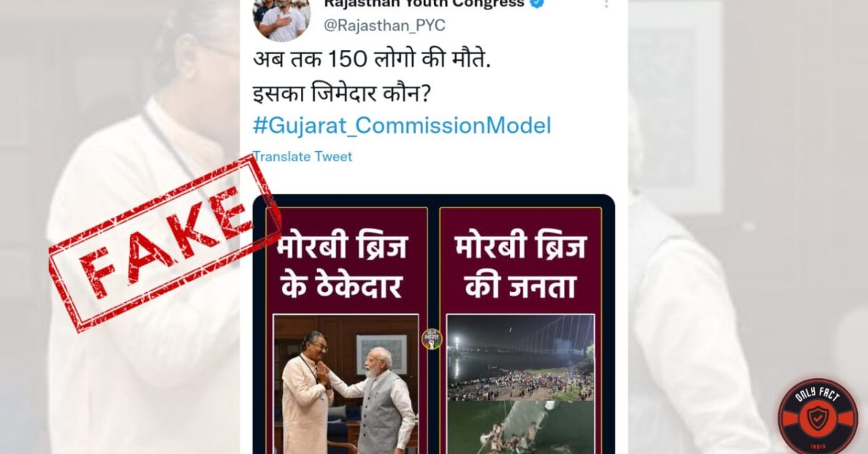
Task: Click the small round logo between image panels
Action: tap(432, 339)
